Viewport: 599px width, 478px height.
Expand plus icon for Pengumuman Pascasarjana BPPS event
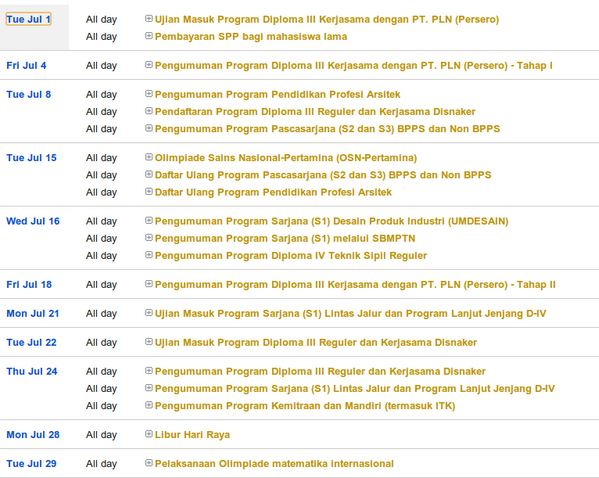149,128
